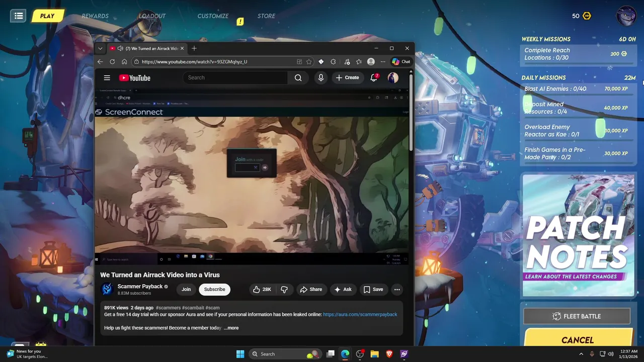The width and height of the screenshot is (644, 362).
Task: Click the YouTube search field
Action: pos(235,77)
